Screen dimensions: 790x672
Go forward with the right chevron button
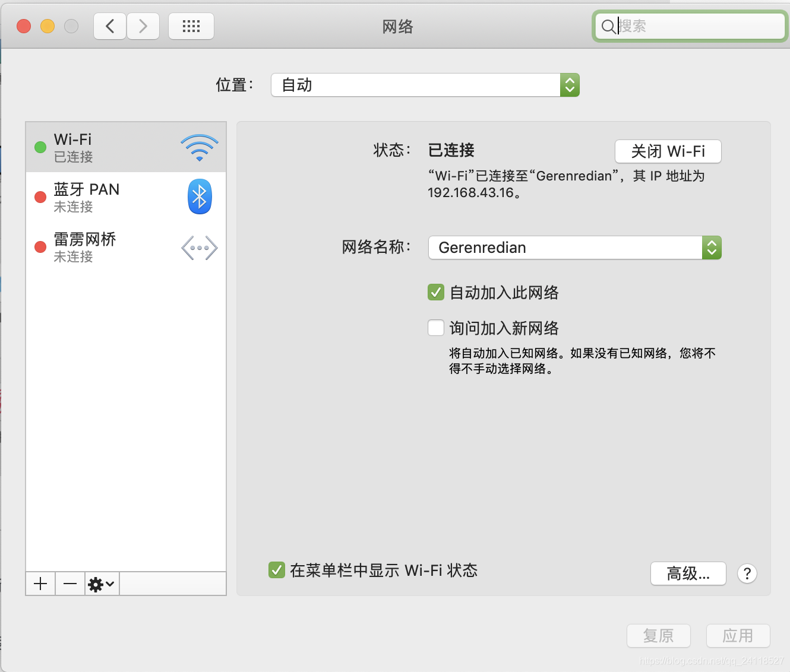(x=143, y=26)
